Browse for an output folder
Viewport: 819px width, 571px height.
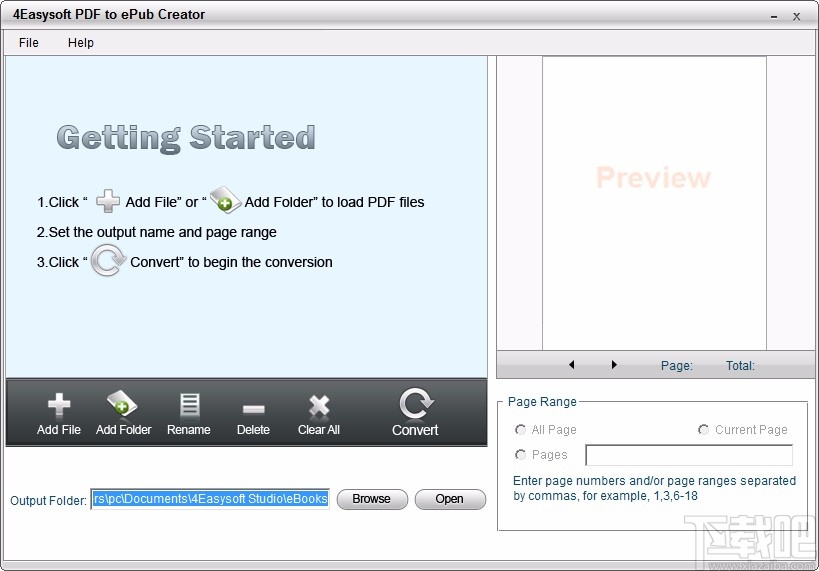[372, 499]
